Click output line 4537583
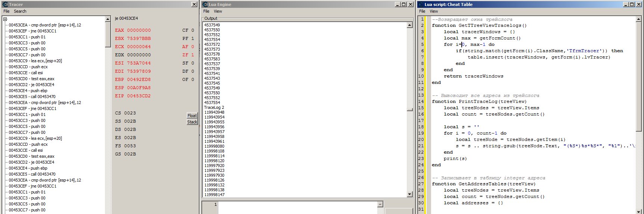 (212, 59)
